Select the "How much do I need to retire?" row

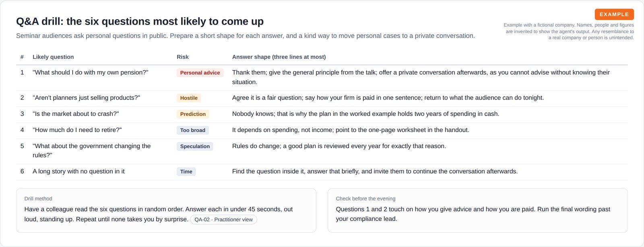[x=322, y=131]
